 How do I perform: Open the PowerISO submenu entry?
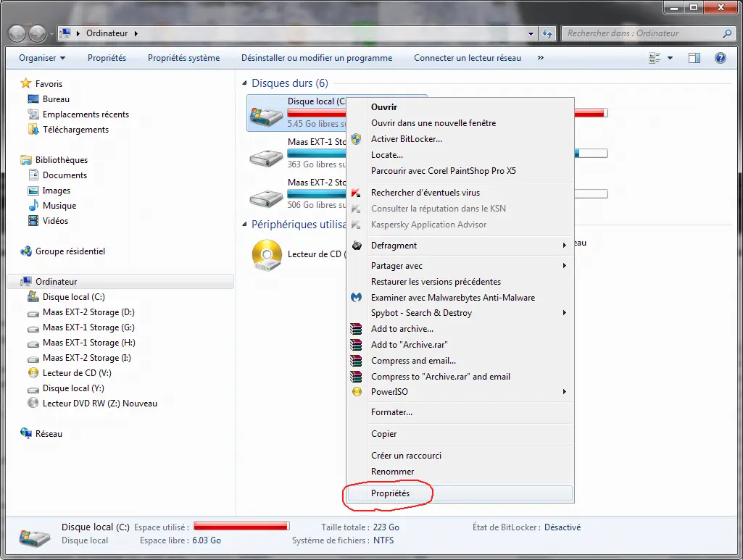point(460,391)
